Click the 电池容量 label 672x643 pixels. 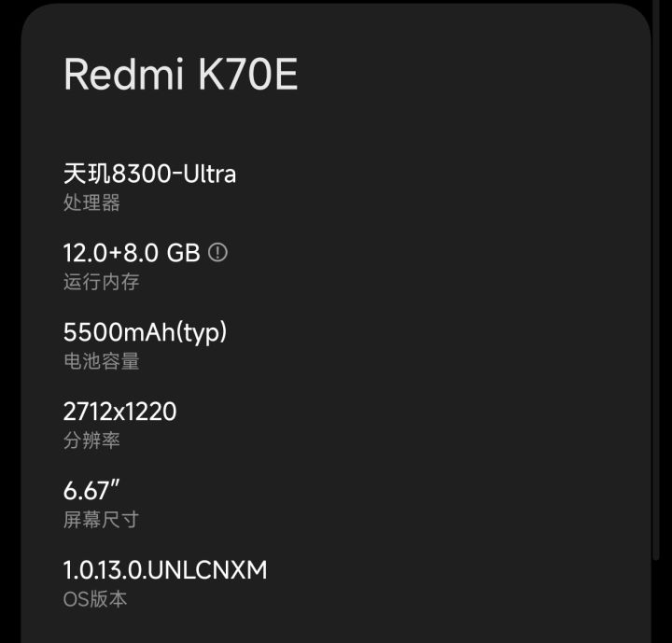[101, 361]
